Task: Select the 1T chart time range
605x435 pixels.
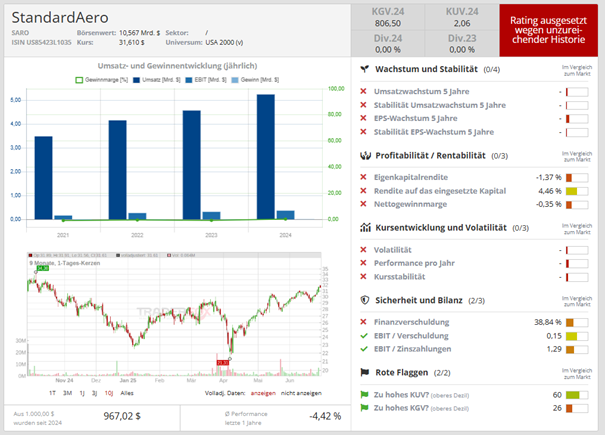Action: click(52, 393)
